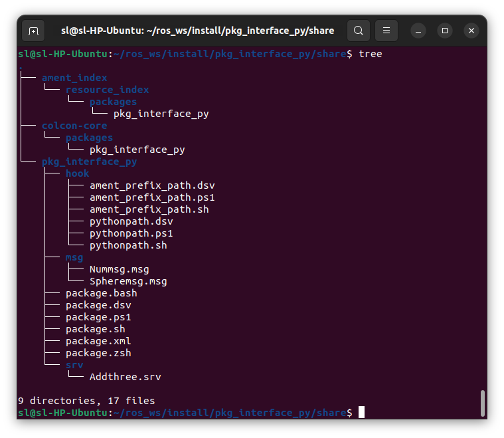Viewport: 504px width, 438px height.
Task: Click Nummsg.msg file name
Action: coord(120,269)
